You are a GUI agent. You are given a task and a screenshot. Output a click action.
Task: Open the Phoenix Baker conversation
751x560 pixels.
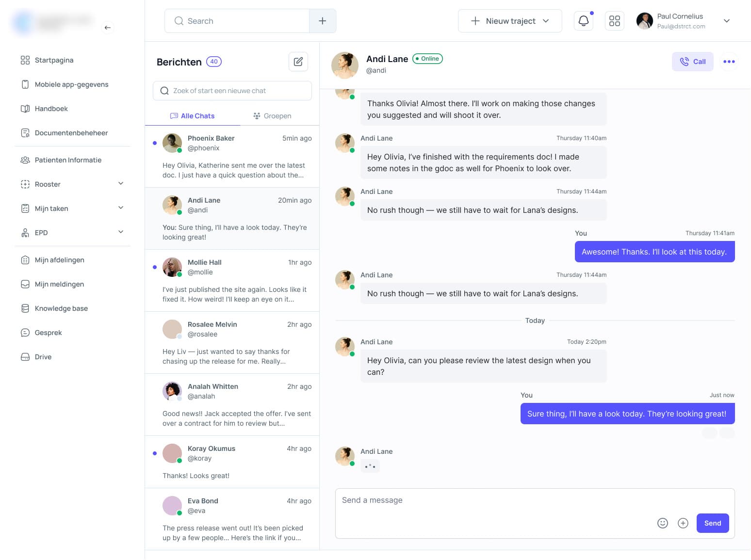[232, 157]
